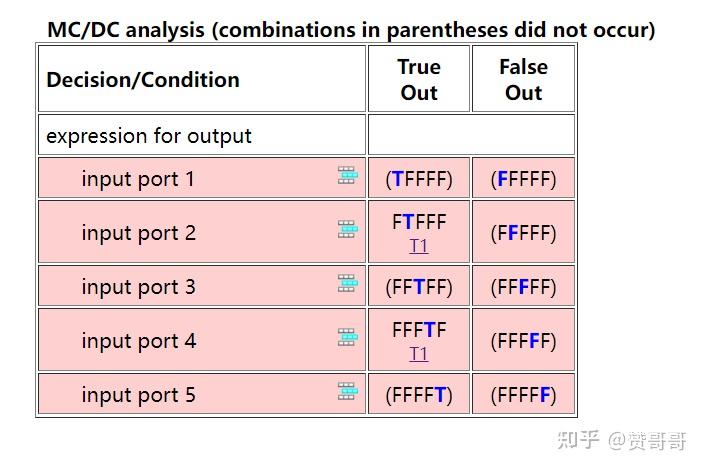The height and width of the screenshot is (469, 704).
Task: Click the "True Out" column header
Action: [419, 79]
